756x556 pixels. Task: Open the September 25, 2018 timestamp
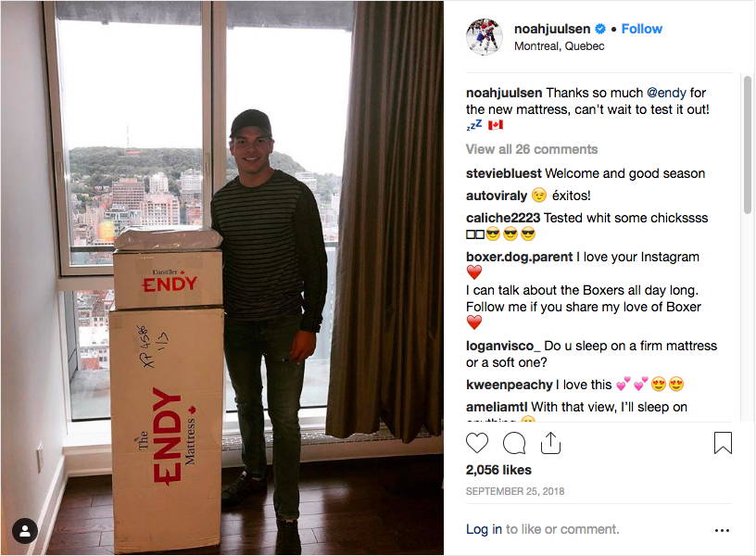(x=515, y=491)
